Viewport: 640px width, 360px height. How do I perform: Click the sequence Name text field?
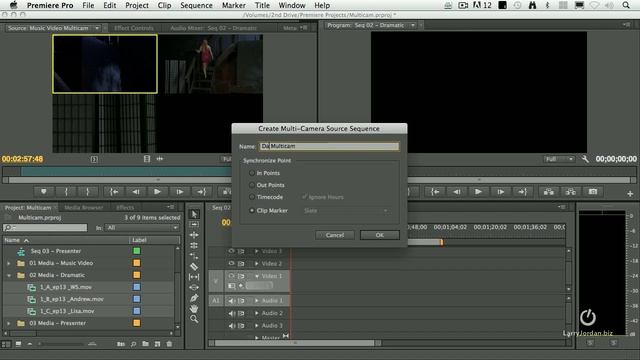click(x=329, y=146)
